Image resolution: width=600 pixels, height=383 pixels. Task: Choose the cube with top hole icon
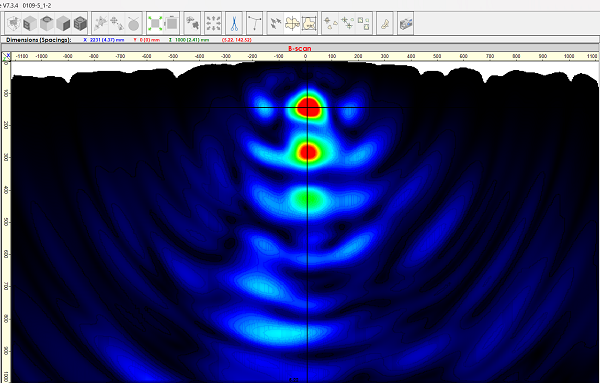coord(47,23)
